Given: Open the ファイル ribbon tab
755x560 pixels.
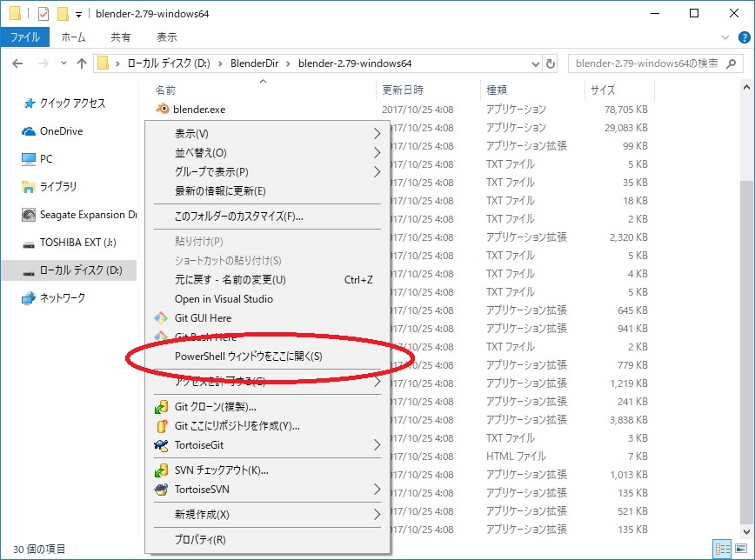Looking at the screenshot, I should [x=24, y=37].
